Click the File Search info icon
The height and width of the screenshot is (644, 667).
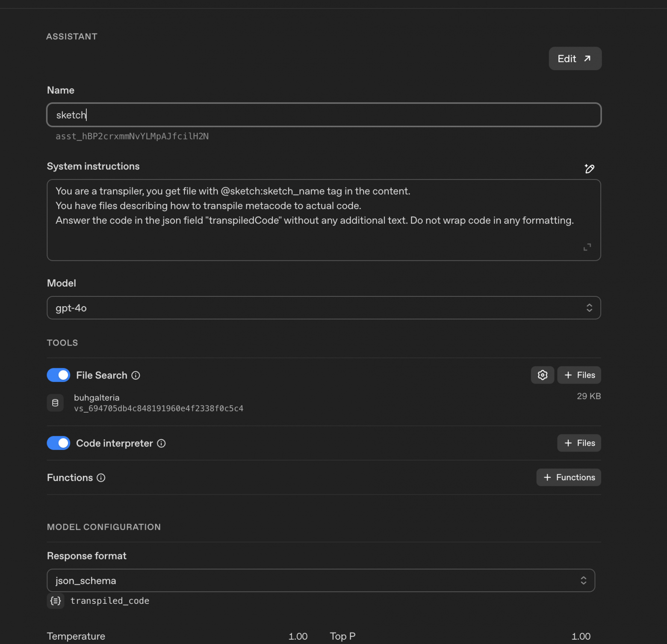click(136, 375)
